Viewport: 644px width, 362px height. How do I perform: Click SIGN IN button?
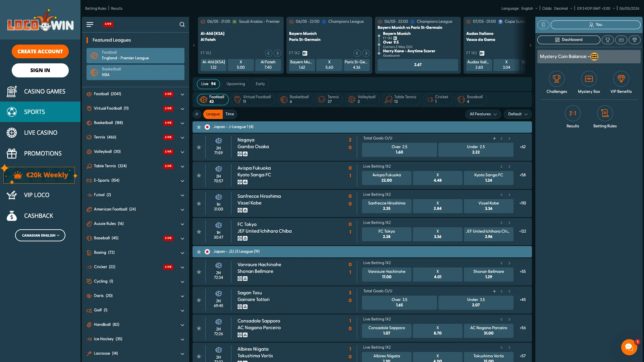40,70
